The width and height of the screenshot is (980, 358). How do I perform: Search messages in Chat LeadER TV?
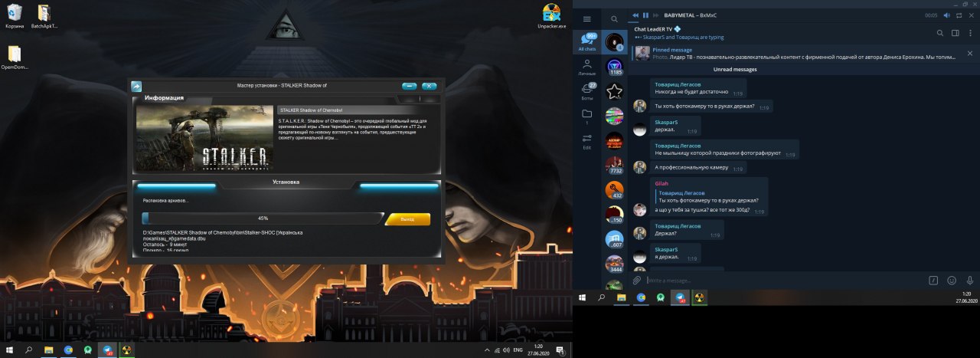940,33
